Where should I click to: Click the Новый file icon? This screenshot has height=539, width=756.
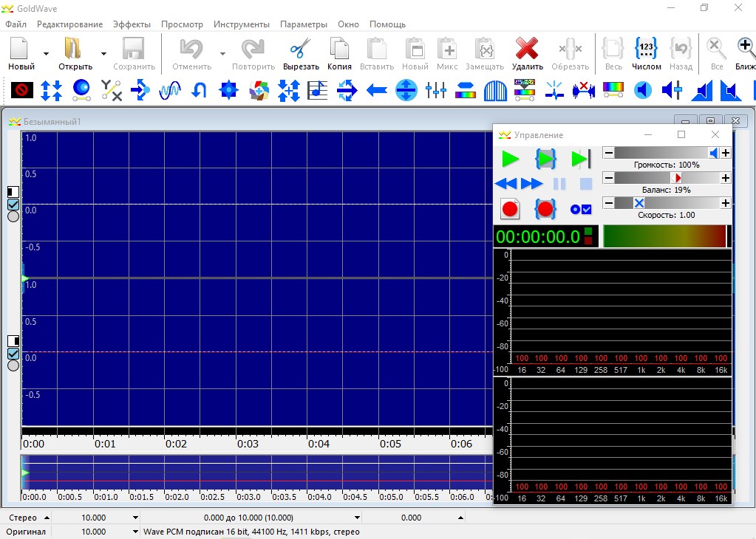click(20, 50)
